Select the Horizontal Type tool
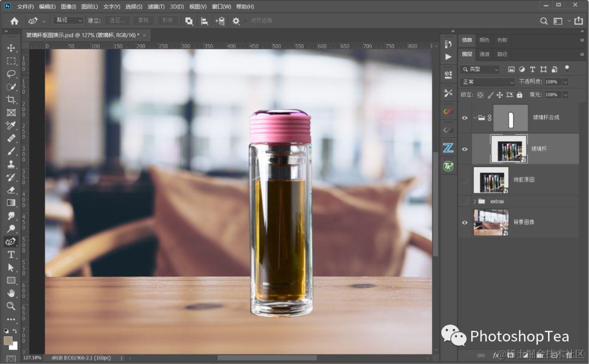Image resolution: width=589 pixels, height=364 pixels. coord(11,254)
